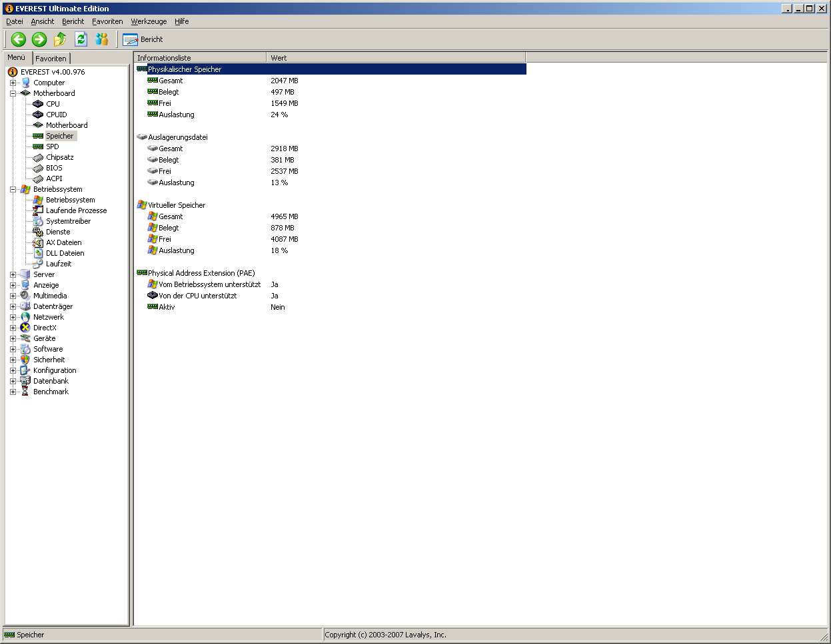
Task: Select the Auslagerungsdatei group row
Action: pos(178,137)
